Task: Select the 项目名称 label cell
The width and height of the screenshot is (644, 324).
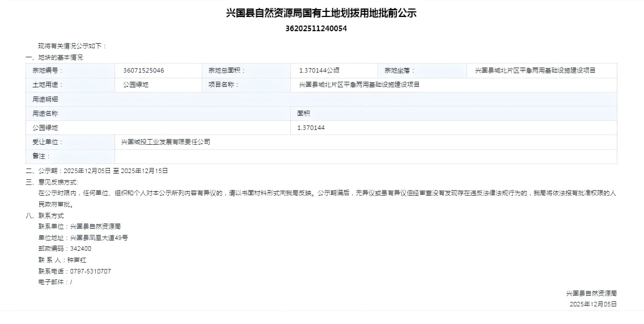Action: click(x=224, y=85)
